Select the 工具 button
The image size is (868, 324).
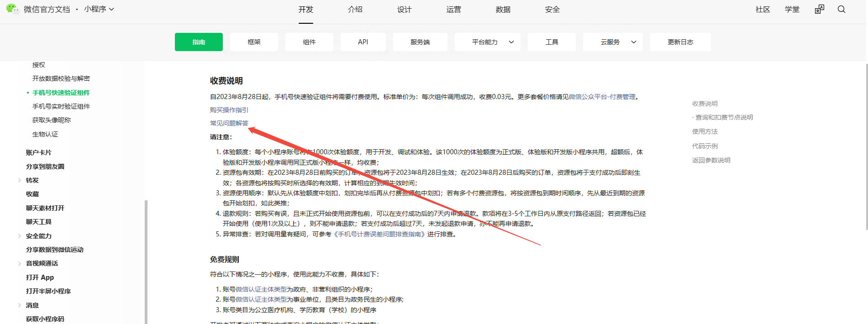[x=552, y=42]
